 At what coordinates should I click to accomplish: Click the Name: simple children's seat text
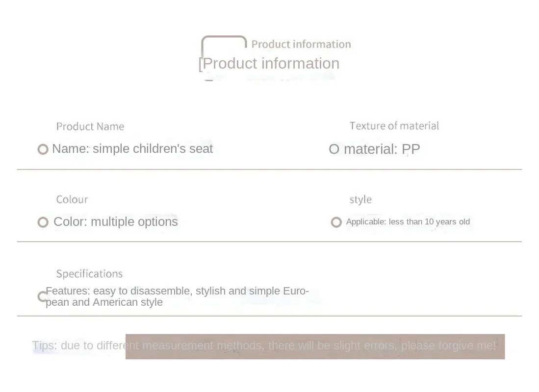tap(132, 149)
